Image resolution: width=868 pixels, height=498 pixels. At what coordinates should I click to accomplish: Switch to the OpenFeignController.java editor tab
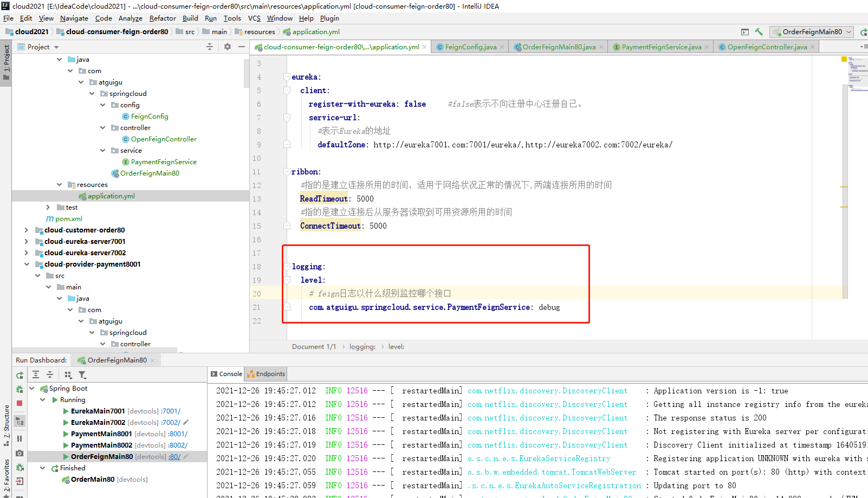767,47
